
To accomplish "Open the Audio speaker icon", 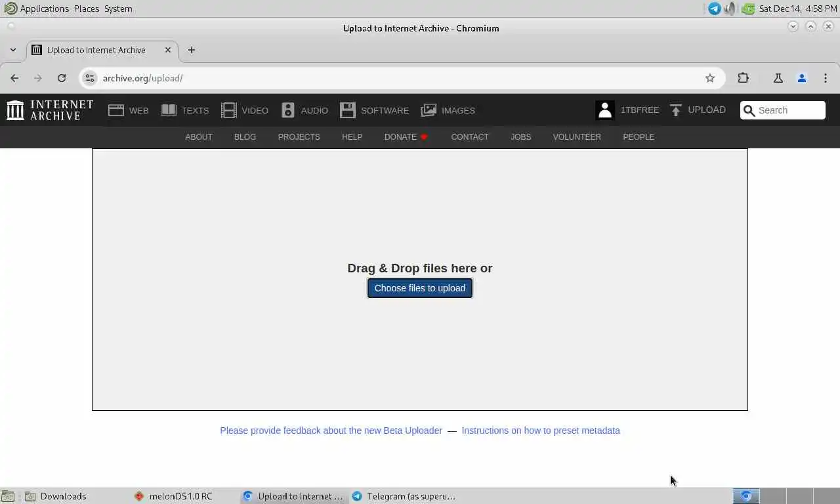I will pyautogui.click(x=288, y=110).
